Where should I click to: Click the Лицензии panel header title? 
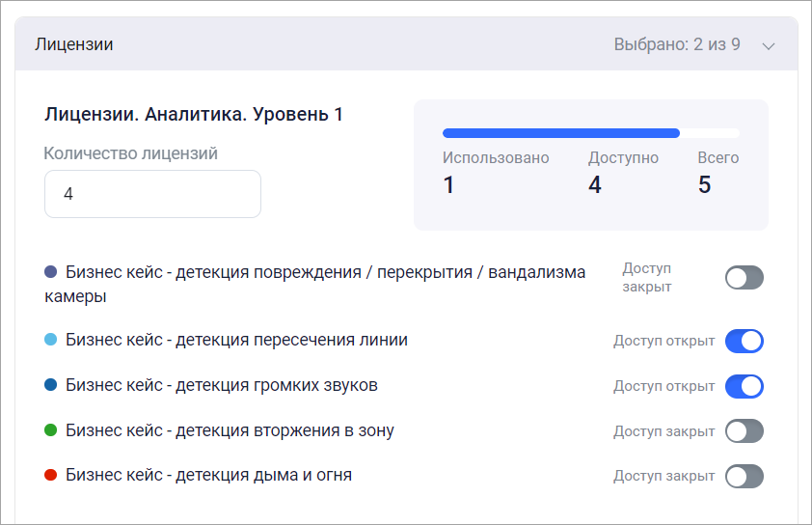pos(74,44)
